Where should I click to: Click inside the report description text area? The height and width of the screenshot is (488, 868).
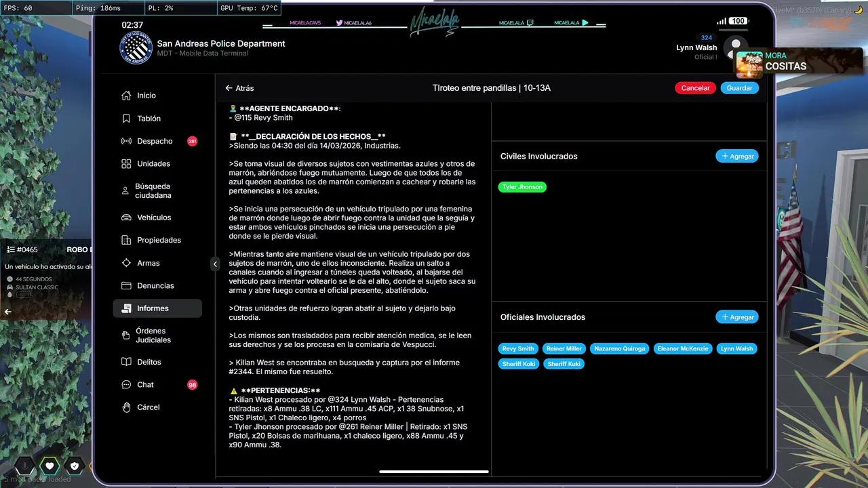point(353,271)
